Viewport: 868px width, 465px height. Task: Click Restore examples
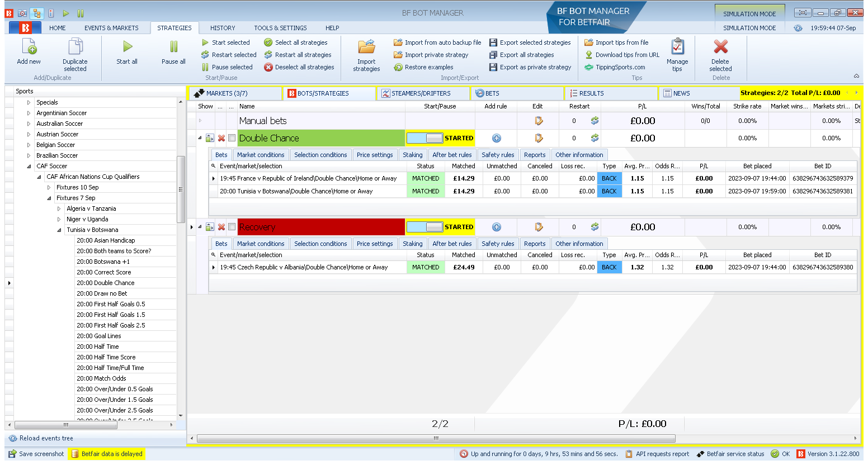tap(423, 67)
